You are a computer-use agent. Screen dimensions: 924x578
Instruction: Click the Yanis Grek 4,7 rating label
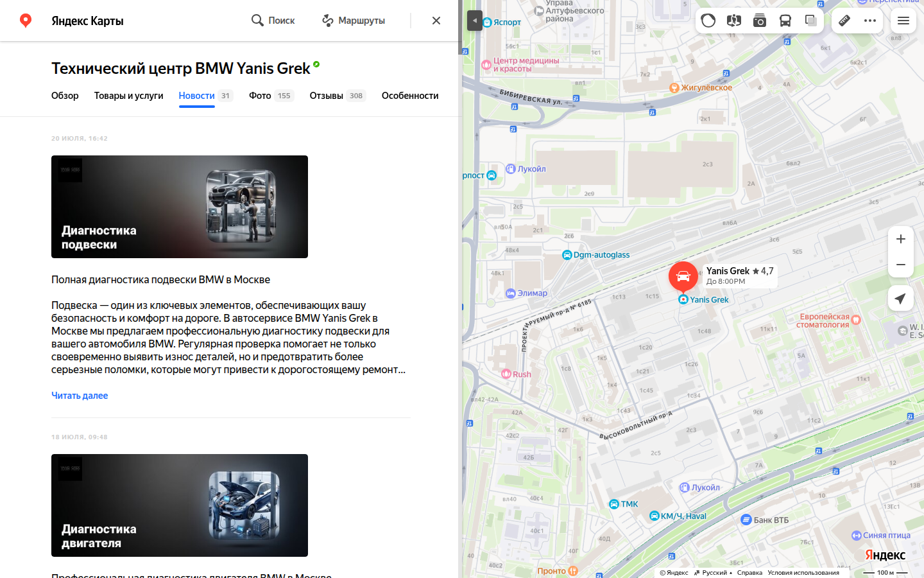pyautogui.click(x=740, y=276)
